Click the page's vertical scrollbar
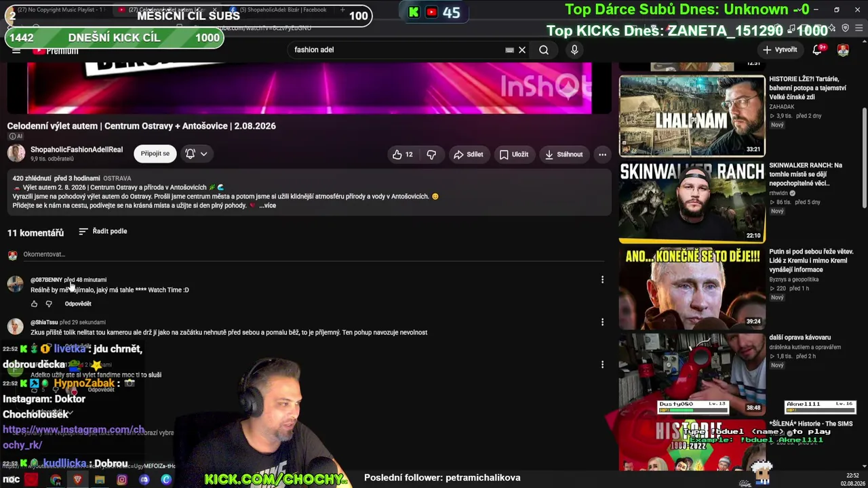The image size is (868, 488). tap(863, 159)
